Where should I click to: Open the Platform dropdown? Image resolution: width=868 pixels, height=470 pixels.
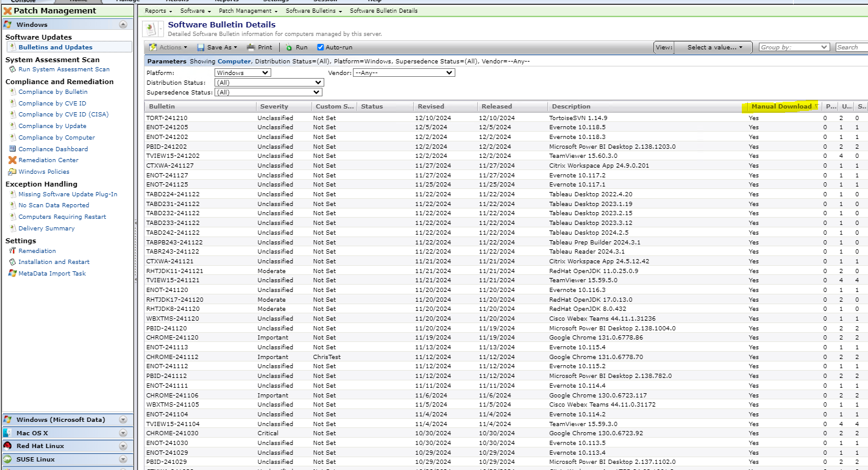pos(243,73)
